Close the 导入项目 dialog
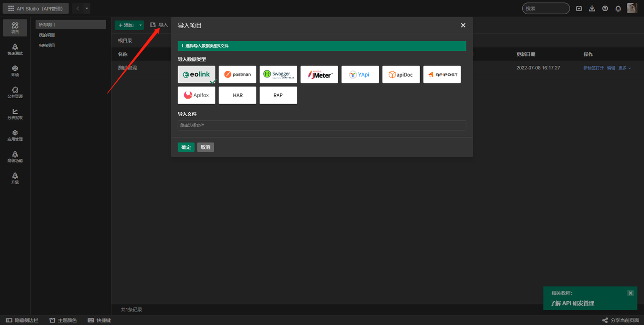 [463, 25]
